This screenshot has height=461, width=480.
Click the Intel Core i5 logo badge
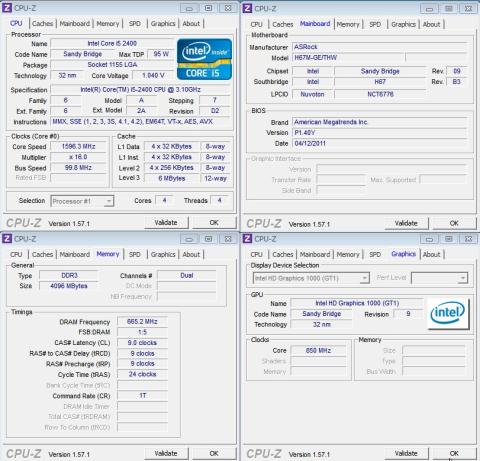pyautogui.click(x=204, y=59)
